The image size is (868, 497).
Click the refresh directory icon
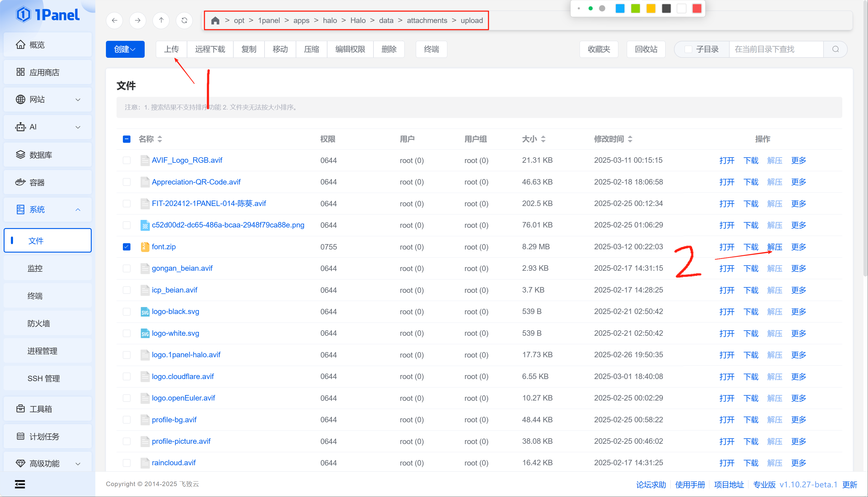(x=184, y=21)
